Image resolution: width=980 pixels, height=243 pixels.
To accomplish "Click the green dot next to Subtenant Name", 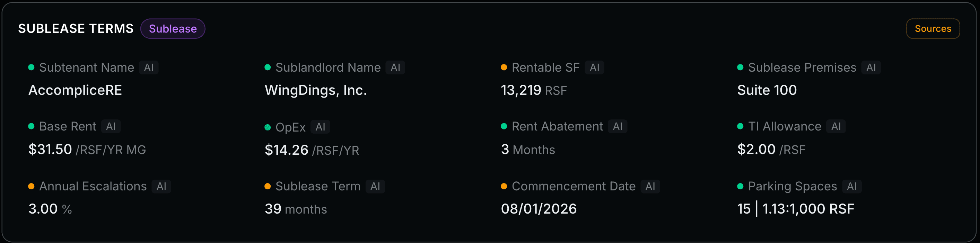I will [31, 66].
